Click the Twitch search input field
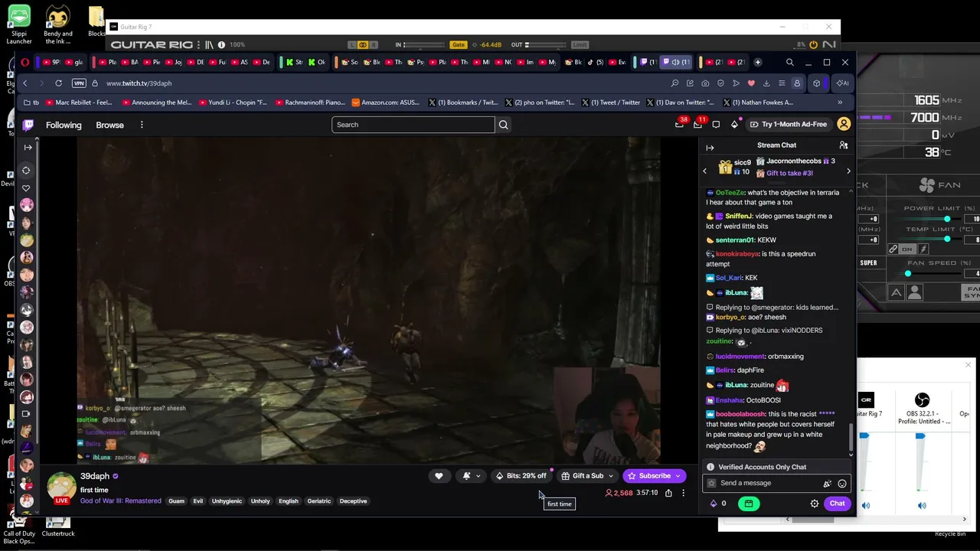Viewport: 980px width, 551px height. (413, 125)
